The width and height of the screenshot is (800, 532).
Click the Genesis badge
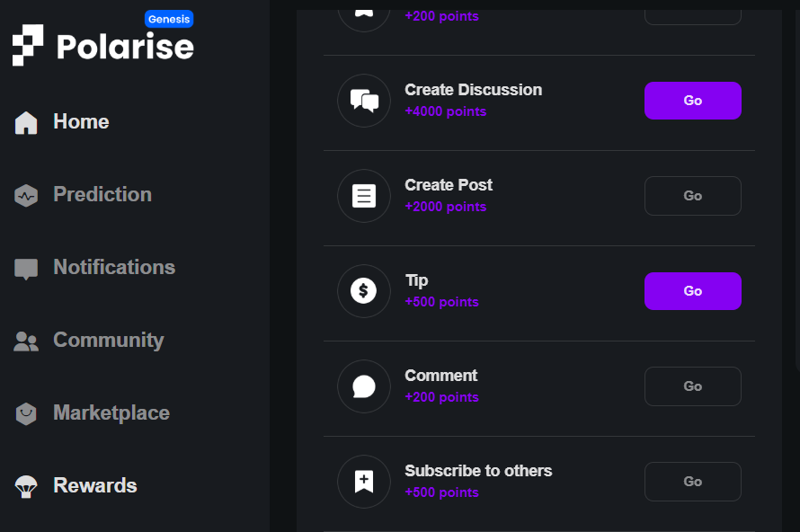click(x=169, y=20)
